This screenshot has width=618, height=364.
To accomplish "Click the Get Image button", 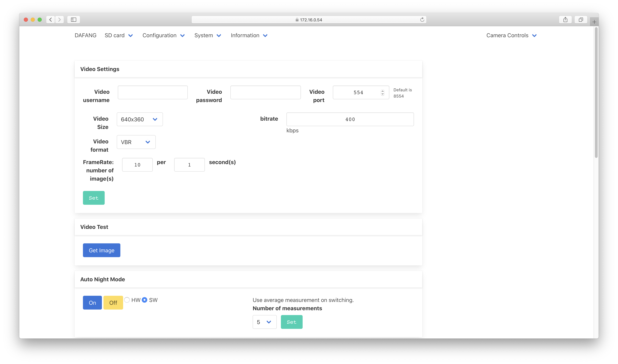I will (x=102, y=250).
